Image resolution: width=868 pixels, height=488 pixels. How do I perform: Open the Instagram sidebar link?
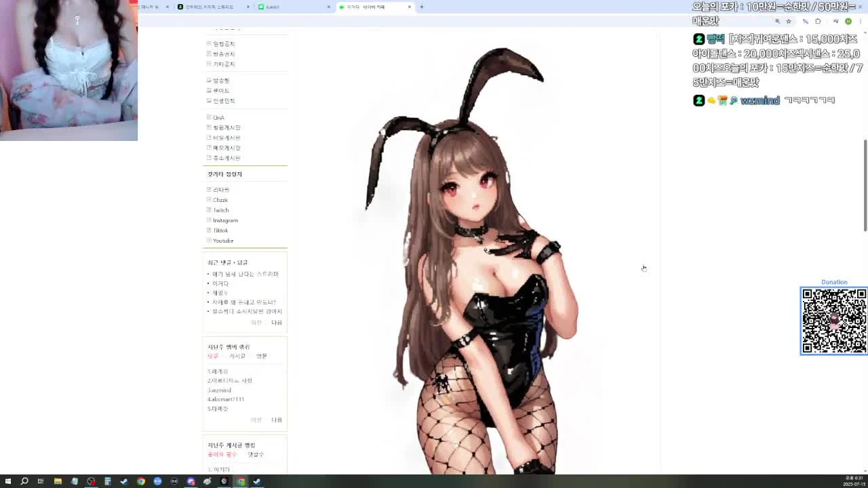click(225, 220)
